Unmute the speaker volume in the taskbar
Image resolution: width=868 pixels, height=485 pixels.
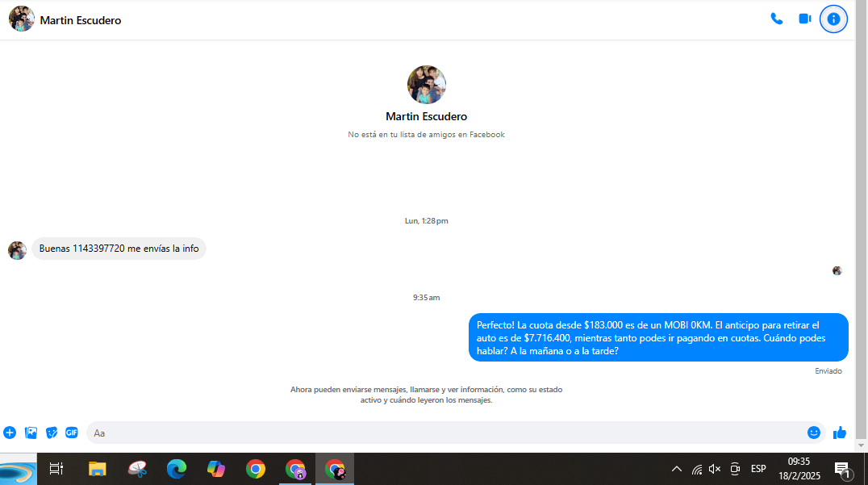715,469
